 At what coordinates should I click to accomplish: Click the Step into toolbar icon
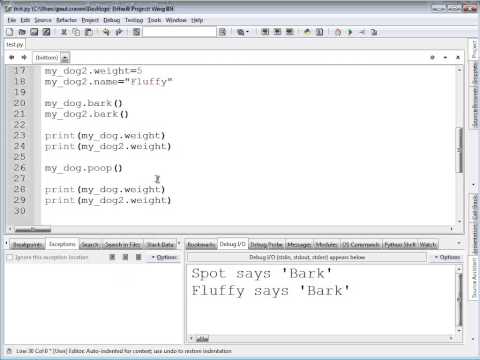pyautogui.click(x=362, y=32)
